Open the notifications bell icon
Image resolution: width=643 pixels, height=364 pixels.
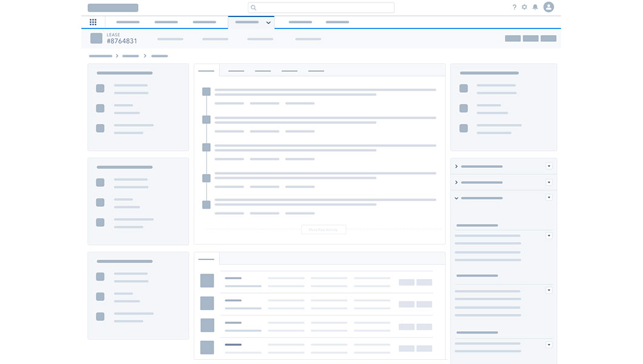(536, 7)
